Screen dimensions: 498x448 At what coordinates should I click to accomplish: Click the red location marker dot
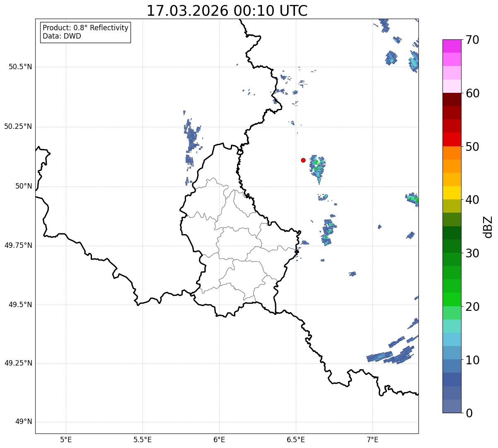(303, 160)
